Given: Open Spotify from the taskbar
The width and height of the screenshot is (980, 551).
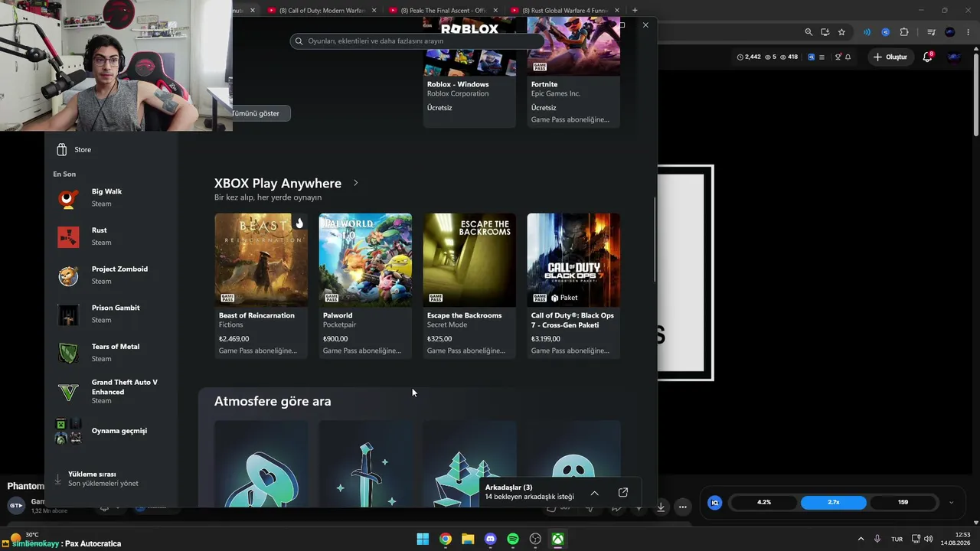Looking at the screenshot, I should (513, 539).
